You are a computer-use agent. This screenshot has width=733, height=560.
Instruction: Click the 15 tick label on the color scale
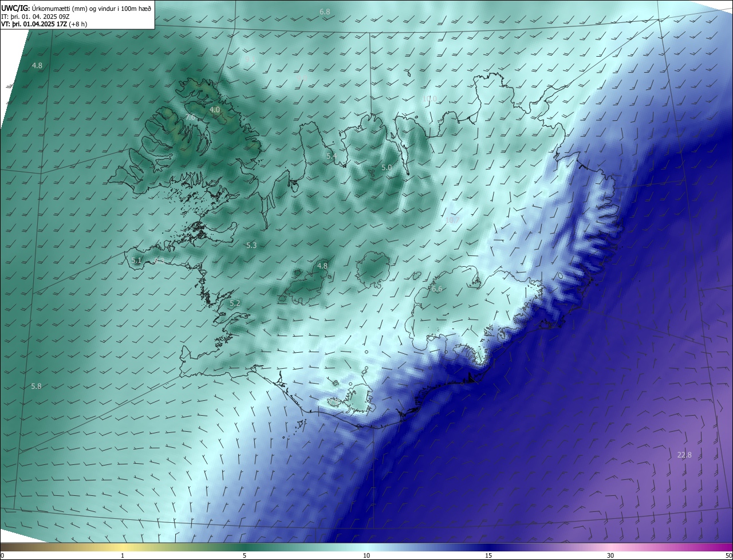pyautogui.click(x=488, y=555)
